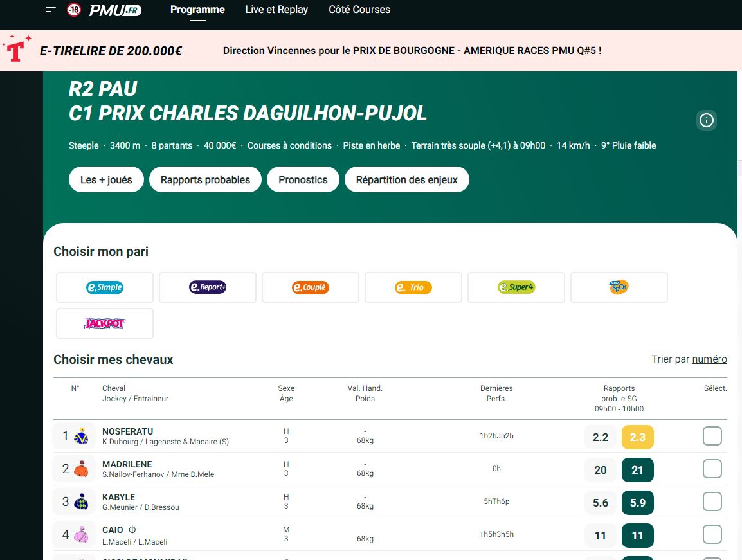The width and height of the screenshot is (742, 560).
Task: Click Caio's pink jockey silks icon
Action: 82,534
